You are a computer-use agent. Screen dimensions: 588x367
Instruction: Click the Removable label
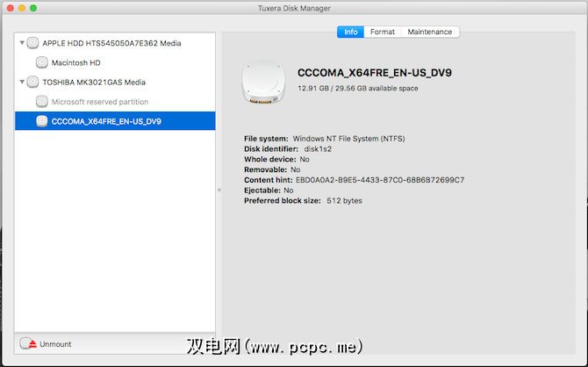[x=266, y=169]
